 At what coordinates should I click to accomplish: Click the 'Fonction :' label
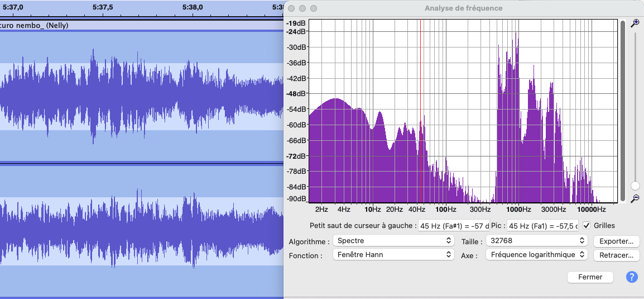pos(305,255)
